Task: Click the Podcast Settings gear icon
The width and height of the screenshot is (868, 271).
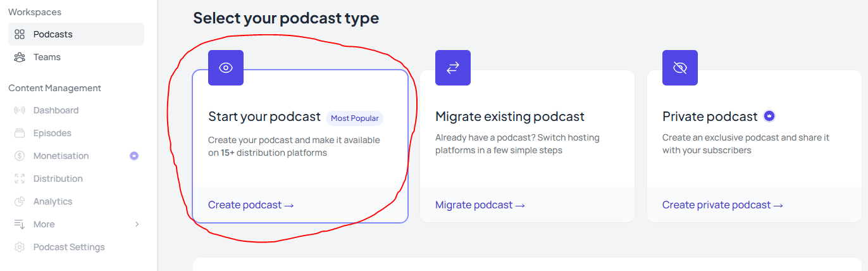Action: 20,247
